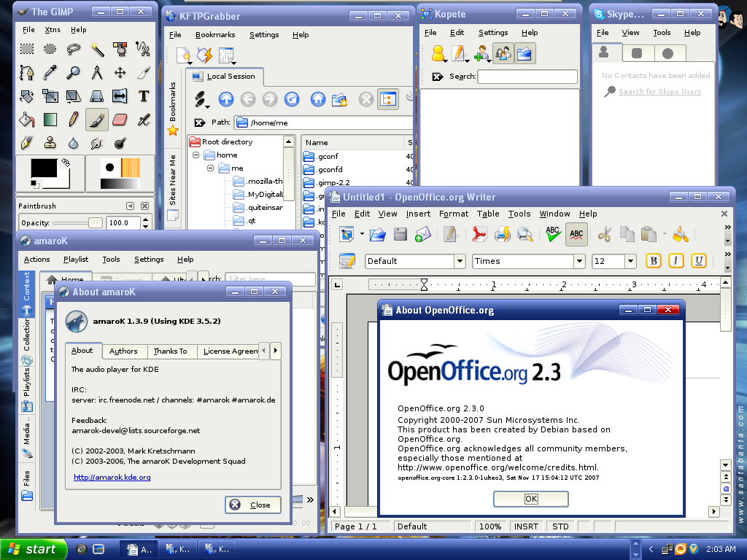
Task: Collapse the home folder tree node
Action: 196,155
